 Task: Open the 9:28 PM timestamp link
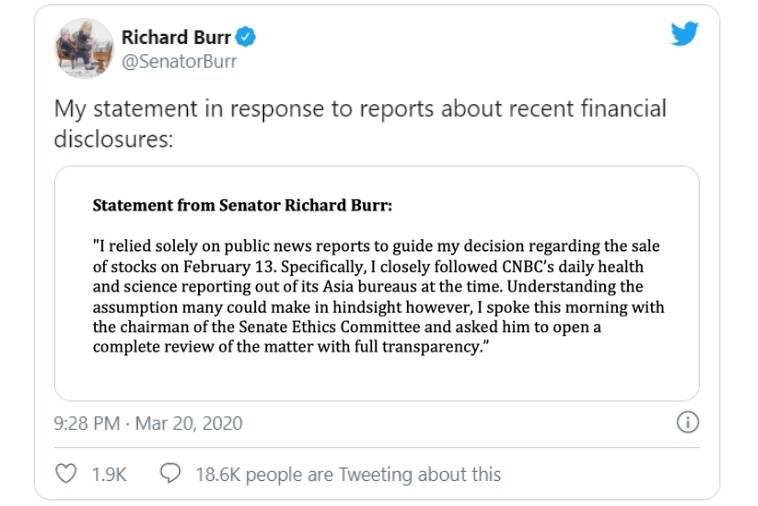[87, 423]
